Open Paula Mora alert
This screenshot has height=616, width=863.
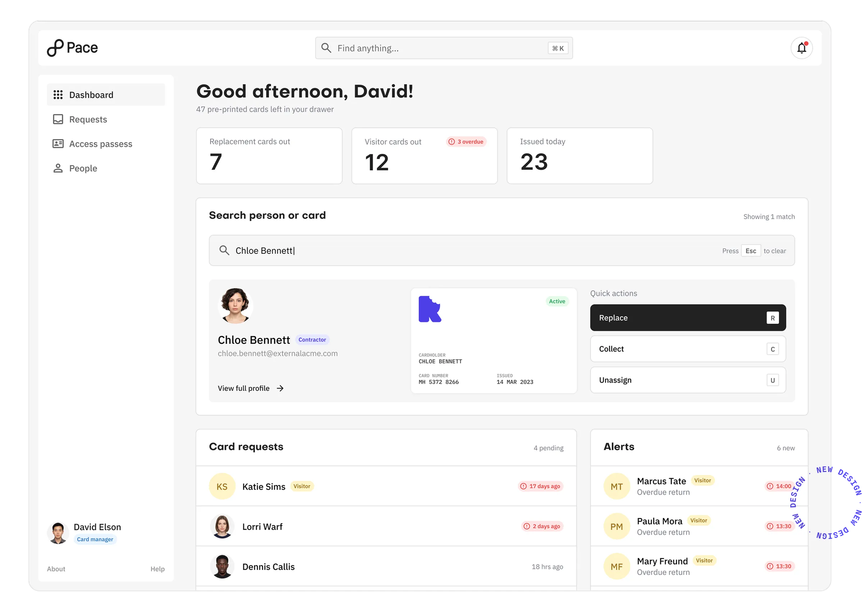pyautogui.click(x=699, y=527)
